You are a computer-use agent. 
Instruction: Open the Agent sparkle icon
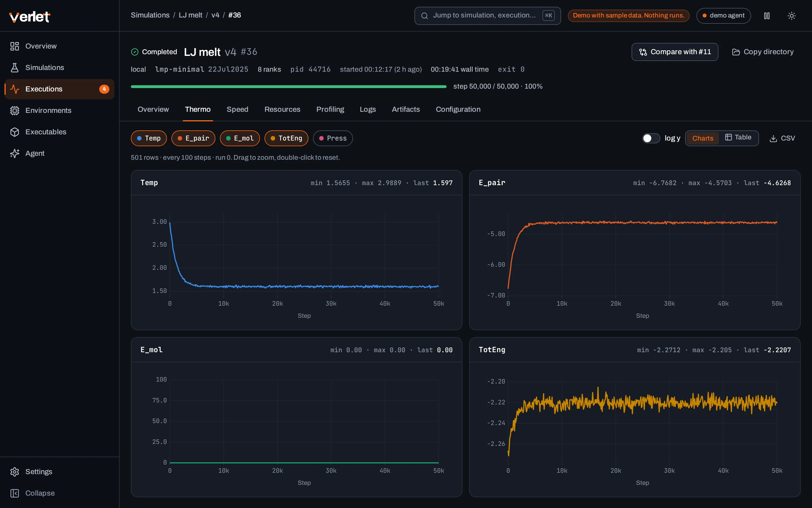[x=14, y=154]
